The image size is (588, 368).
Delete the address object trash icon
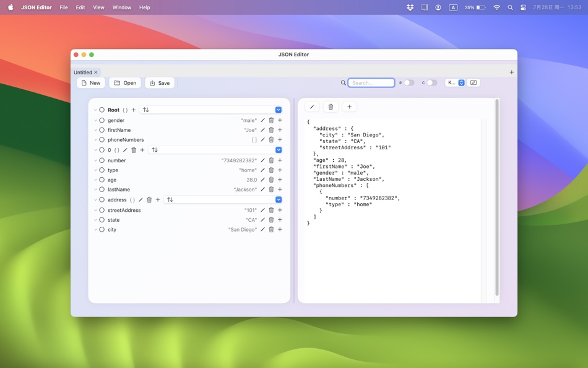tap(149, 199)
